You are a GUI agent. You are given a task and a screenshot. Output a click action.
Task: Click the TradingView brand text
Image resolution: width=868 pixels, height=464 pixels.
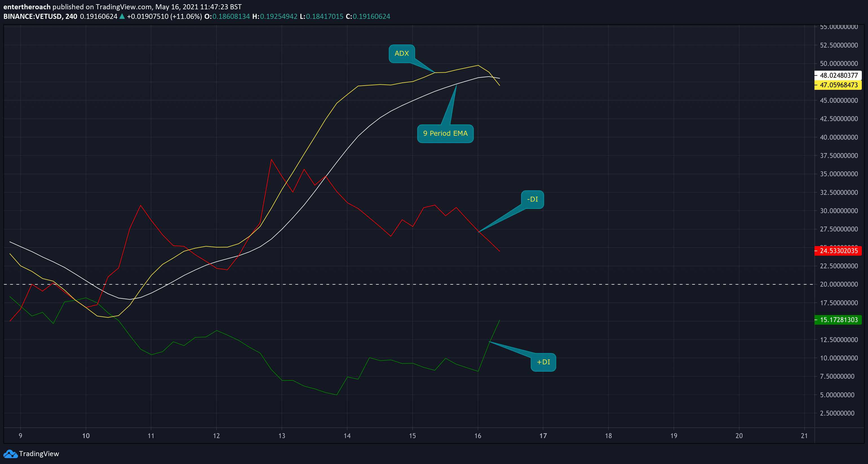click(39, 454)
